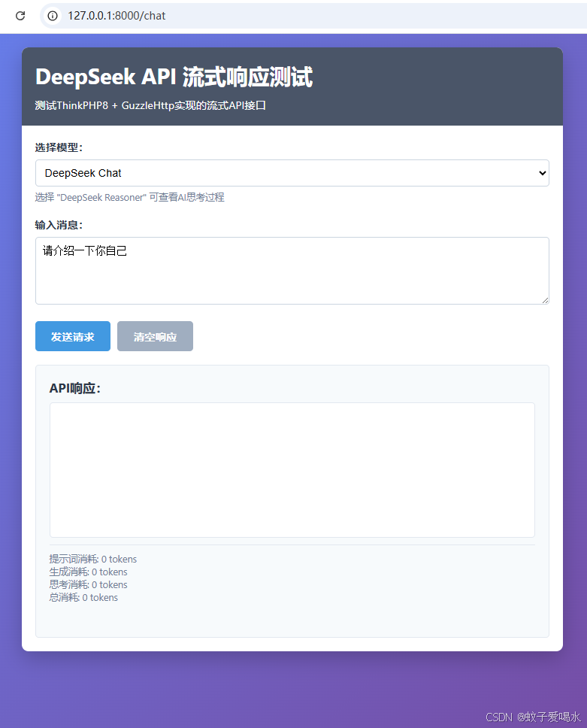This screenshot has height=728, width=587.
Task: Click inside the empty API response box
Action: tap(292, 470)
